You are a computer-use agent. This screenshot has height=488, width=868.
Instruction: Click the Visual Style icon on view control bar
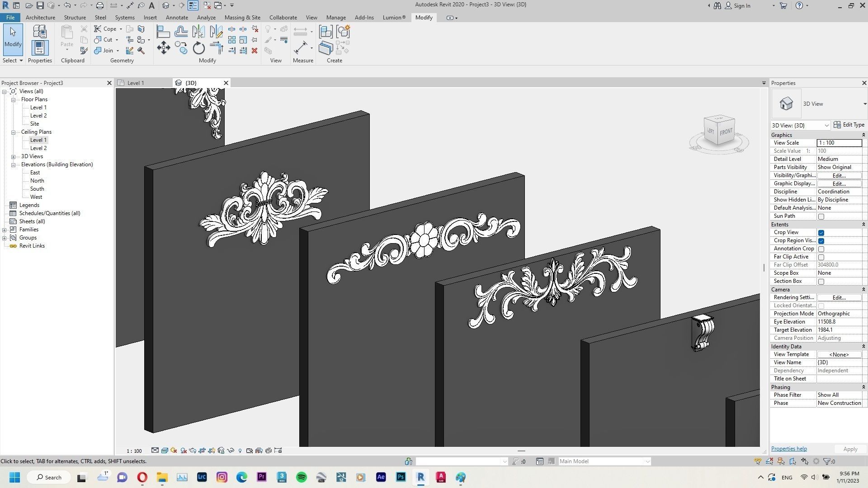point(165,450)
